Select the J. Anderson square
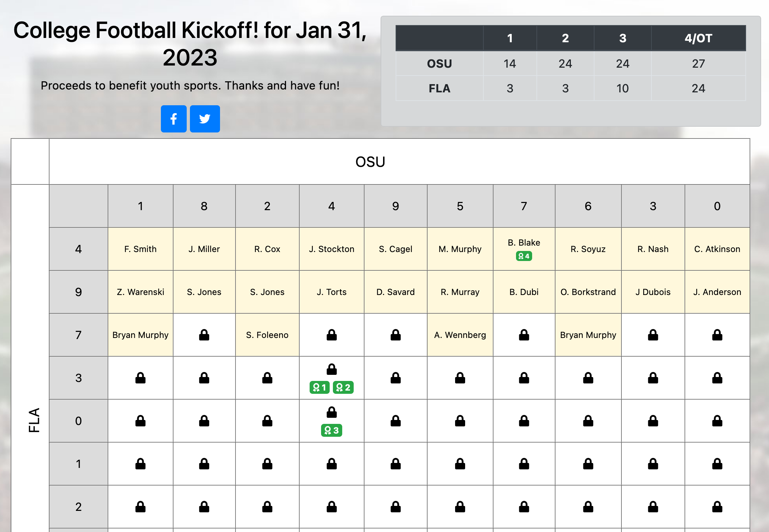Viewport: 769px width, 532px height. click(x=717, y=292)
